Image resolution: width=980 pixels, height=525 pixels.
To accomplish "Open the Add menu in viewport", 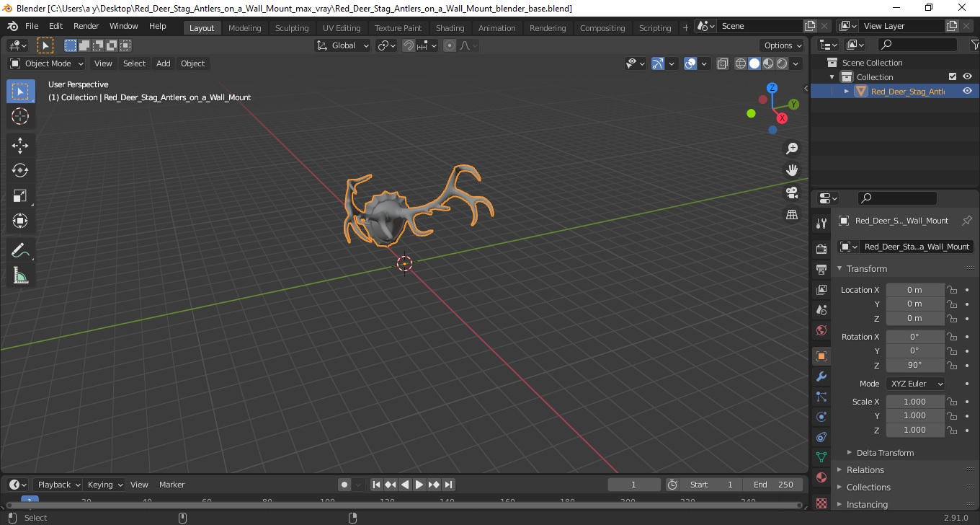I will click(x=164, y=63).
